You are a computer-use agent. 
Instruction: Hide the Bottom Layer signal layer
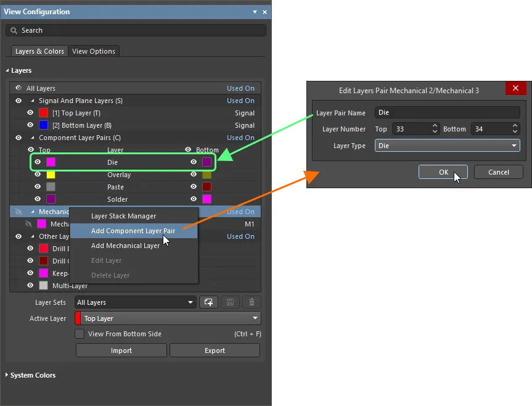[x=30, y=125]
